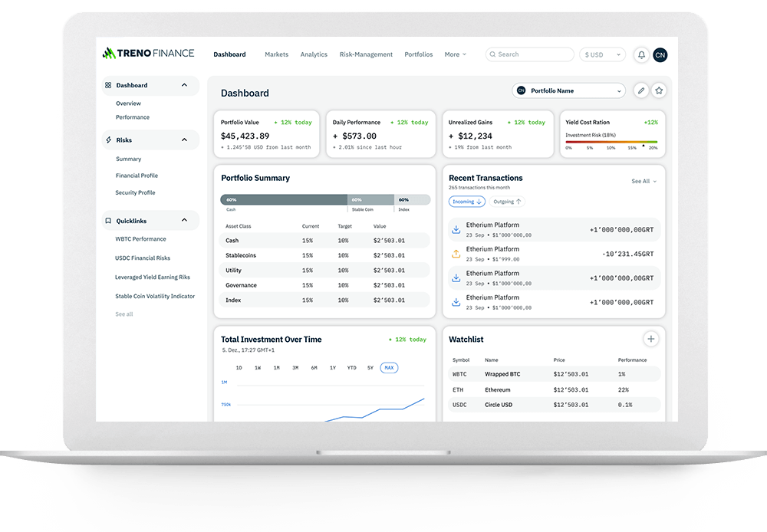Open the Portfolio Name dropdown
This screenshot has height=532, width=767.
[x=568, y=90]
